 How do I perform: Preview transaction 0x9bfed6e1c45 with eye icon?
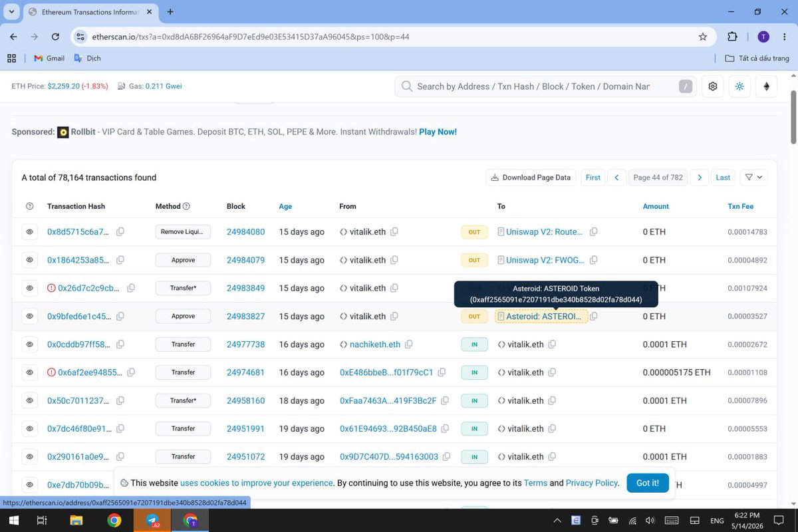30,317
